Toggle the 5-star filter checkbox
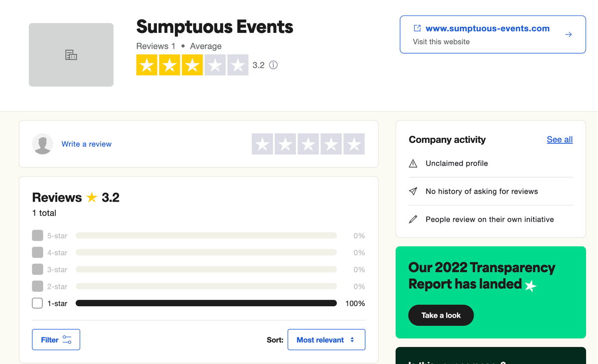 [x=37, y=235]
